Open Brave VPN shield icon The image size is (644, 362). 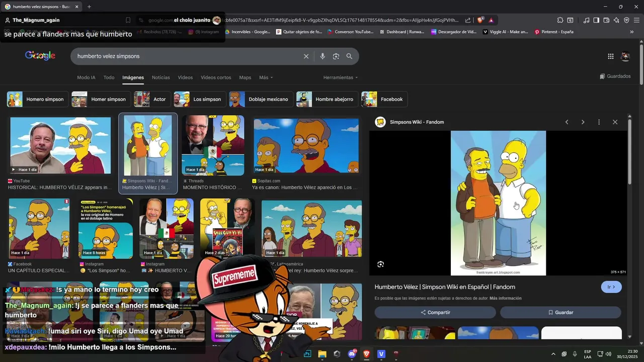(626, 20)
